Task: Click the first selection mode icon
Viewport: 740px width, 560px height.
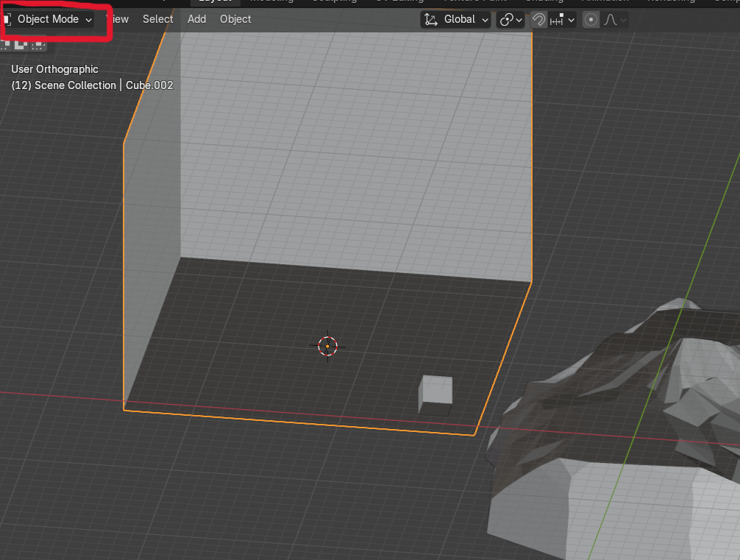Action: click(x=6, y=44)
